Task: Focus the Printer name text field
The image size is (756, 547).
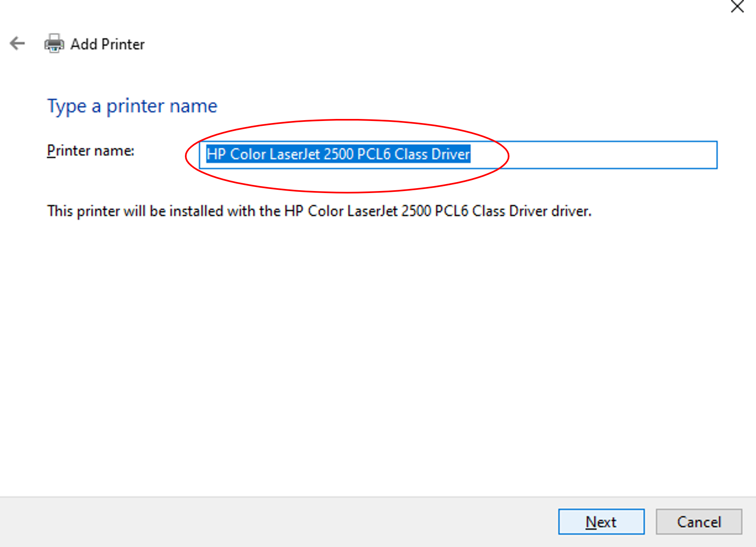Action: pos(458,155)
